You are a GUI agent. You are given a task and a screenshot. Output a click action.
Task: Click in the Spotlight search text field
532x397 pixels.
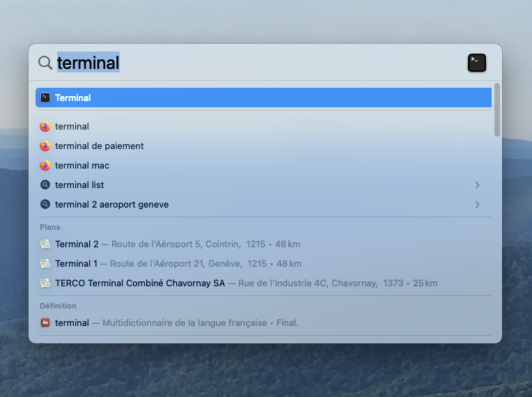279,63
